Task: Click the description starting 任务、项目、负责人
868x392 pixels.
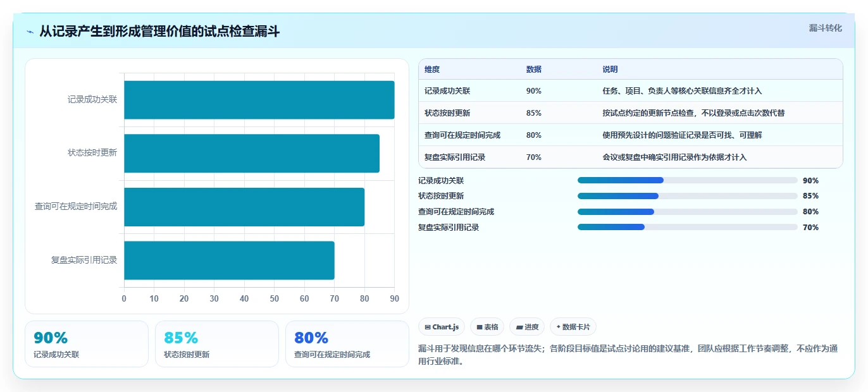Action: (x=682, y=91)
